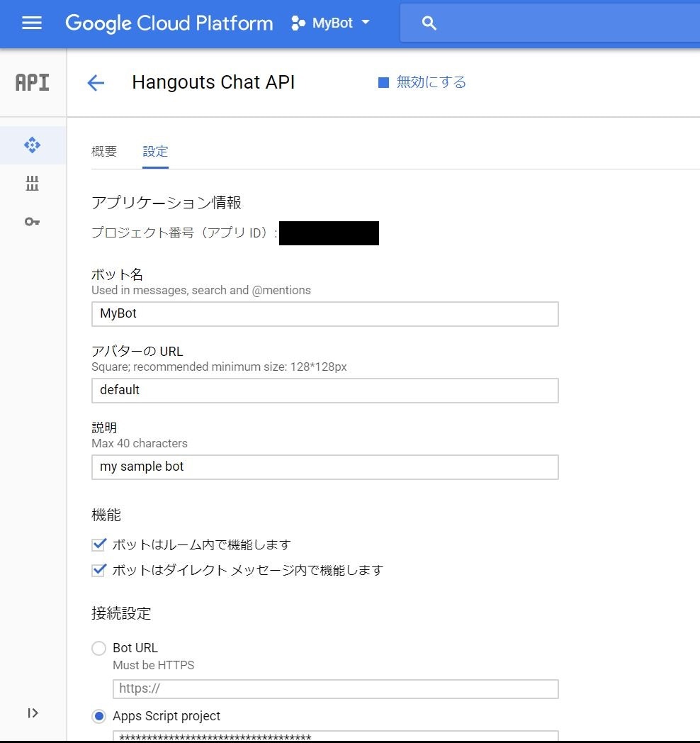Toggle ボットはルーム内で機能します checkbox

tap(98, 544)
